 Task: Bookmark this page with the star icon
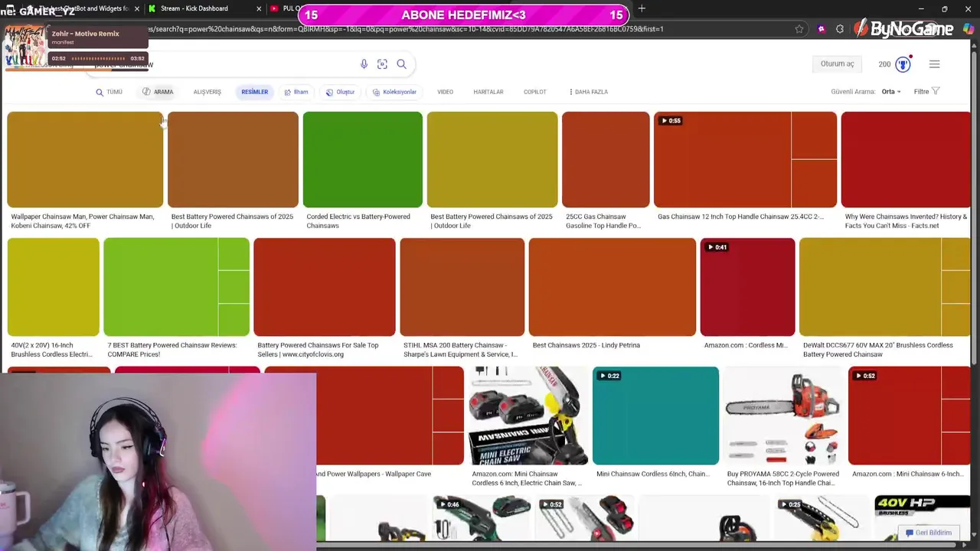coord(799,29)
